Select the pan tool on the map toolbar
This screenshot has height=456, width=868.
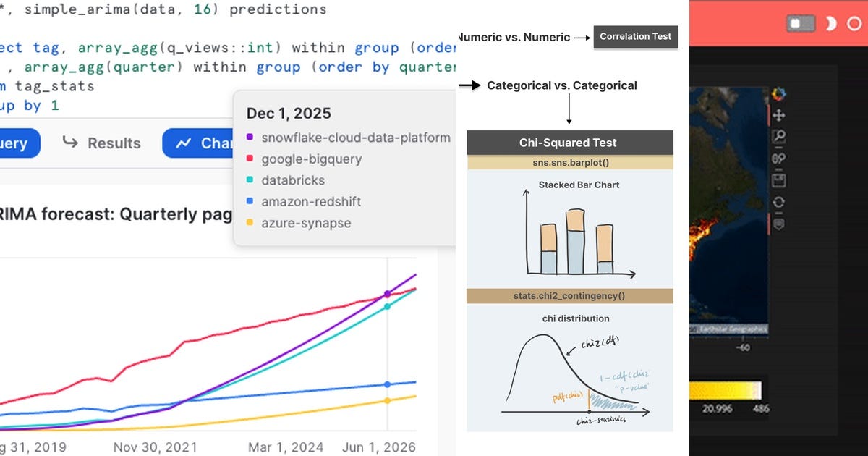click(x=779, y=116)
